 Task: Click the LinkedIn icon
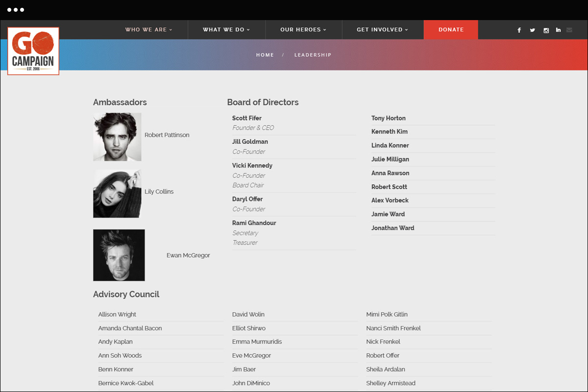(x=558, y=30)
